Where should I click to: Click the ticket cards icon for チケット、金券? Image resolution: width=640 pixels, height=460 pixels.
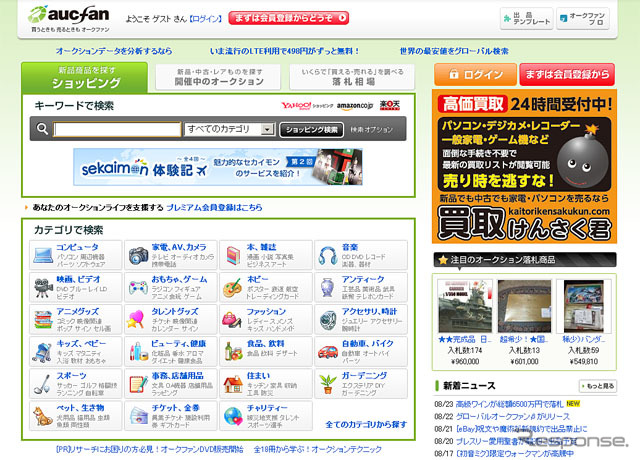[x=139, y=416]
